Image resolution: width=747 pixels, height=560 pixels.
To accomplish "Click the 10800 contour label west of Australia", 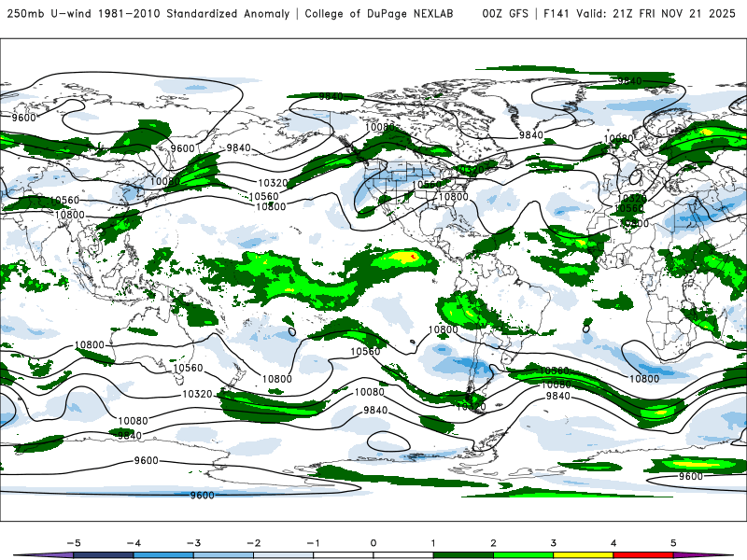I will point(90,344).
